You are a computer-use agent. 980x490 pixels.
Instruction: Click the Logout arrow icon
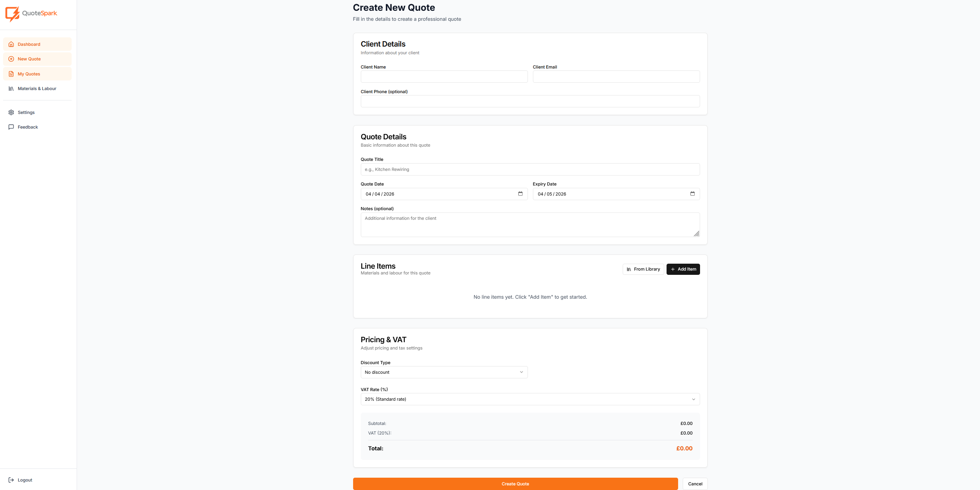pos(11,480)
